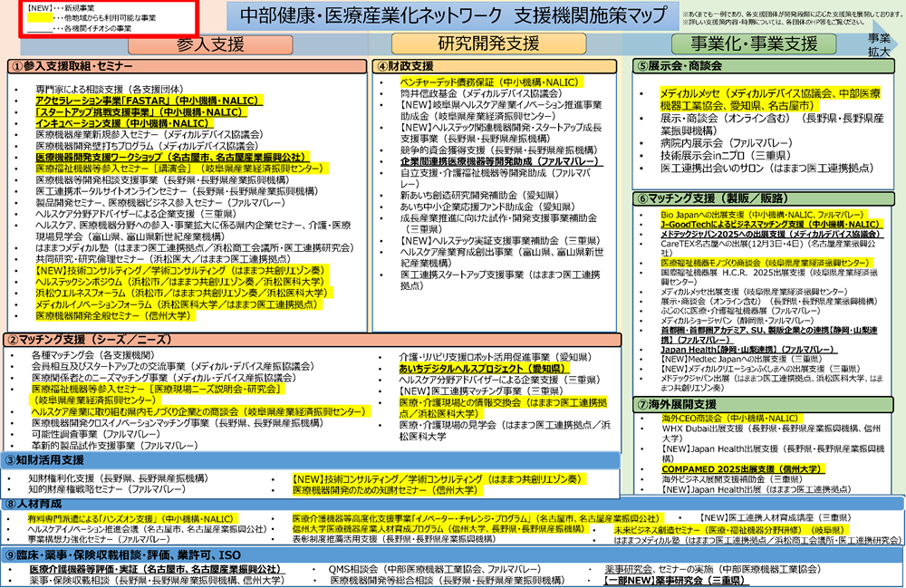Click section header '③知財活用支援'
This screenshot has width=906, height=588.
(310, 460)
